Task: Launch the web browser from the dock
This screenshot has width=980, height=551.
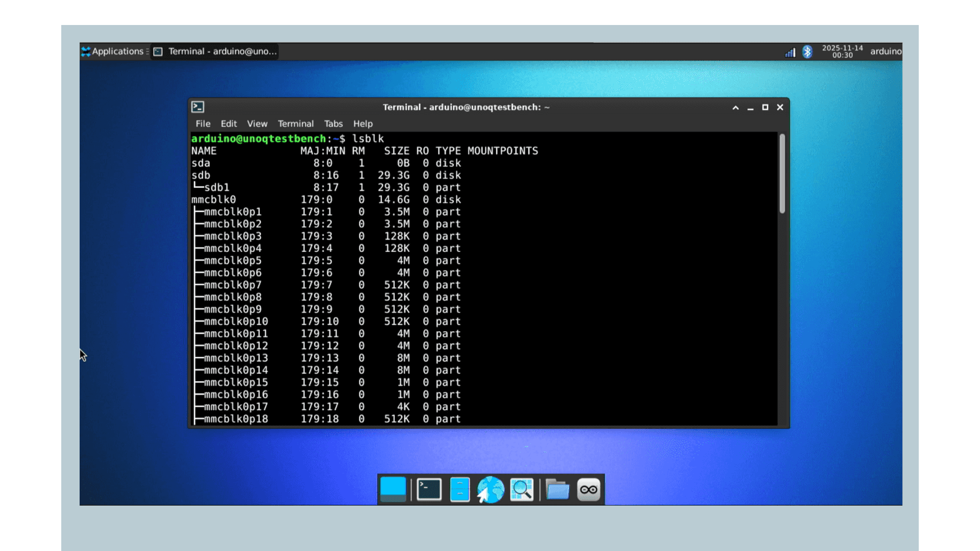Action: [x=491, y=489]
